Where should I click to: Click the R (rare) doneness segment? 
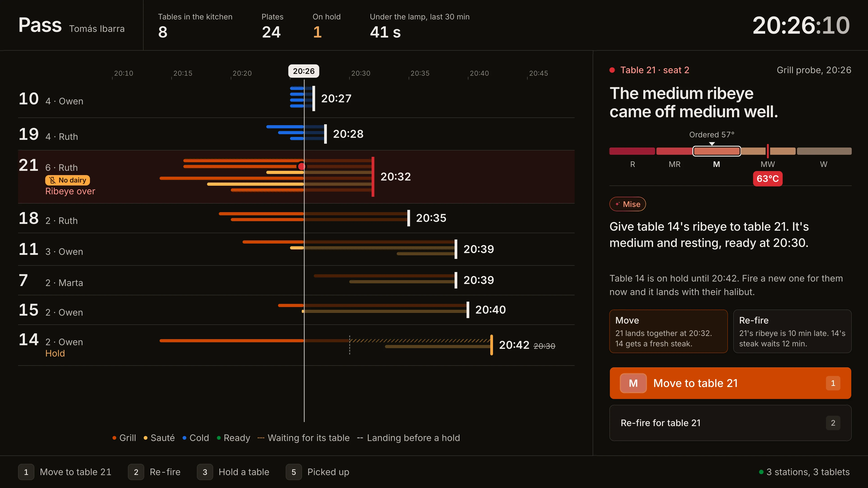coord(632,151)
